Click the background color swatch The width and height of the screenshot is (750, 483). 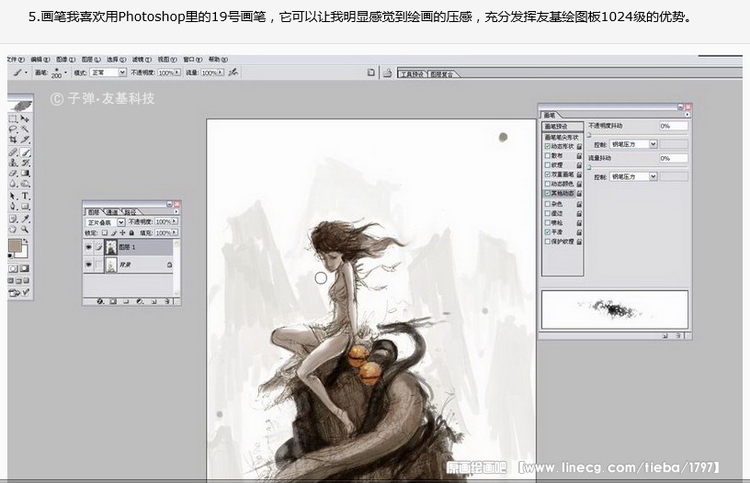25,255
